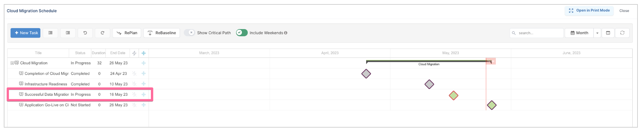Viewport: 644px width, 130px height.
Task: Add a task beside the Cloud Migration row
Action: tap(144, 63)
